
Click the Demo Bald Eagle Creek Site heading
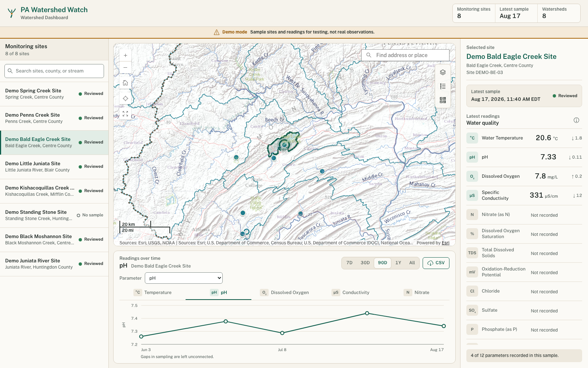tap(511, 57)
